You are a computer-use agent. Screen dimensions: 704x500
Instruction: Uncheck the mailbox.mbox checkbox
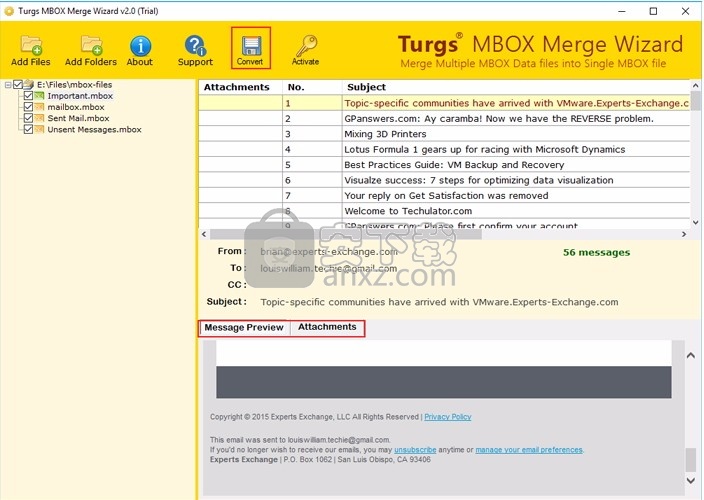(28, 107)
